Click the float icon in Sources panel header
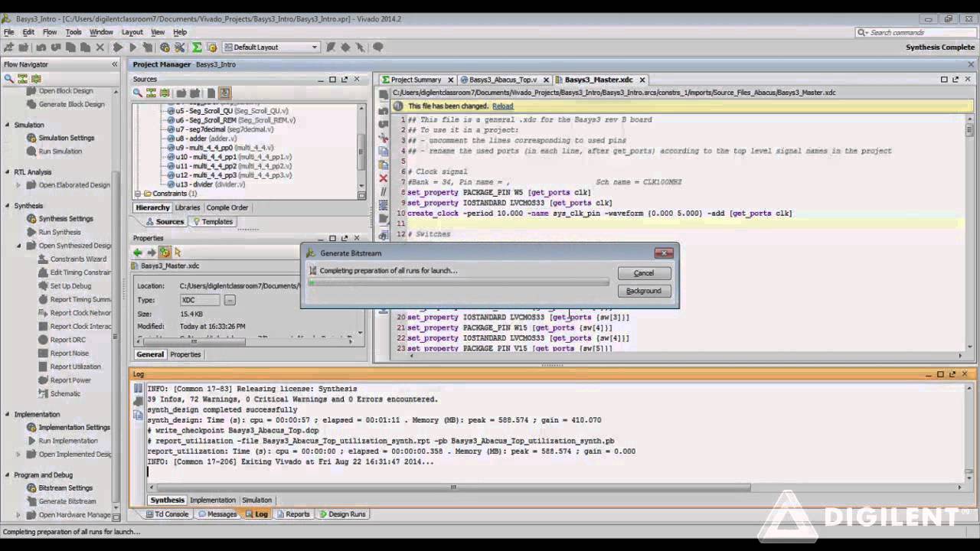The width and height of the screenshot is (980, 551). pos(344,79)
